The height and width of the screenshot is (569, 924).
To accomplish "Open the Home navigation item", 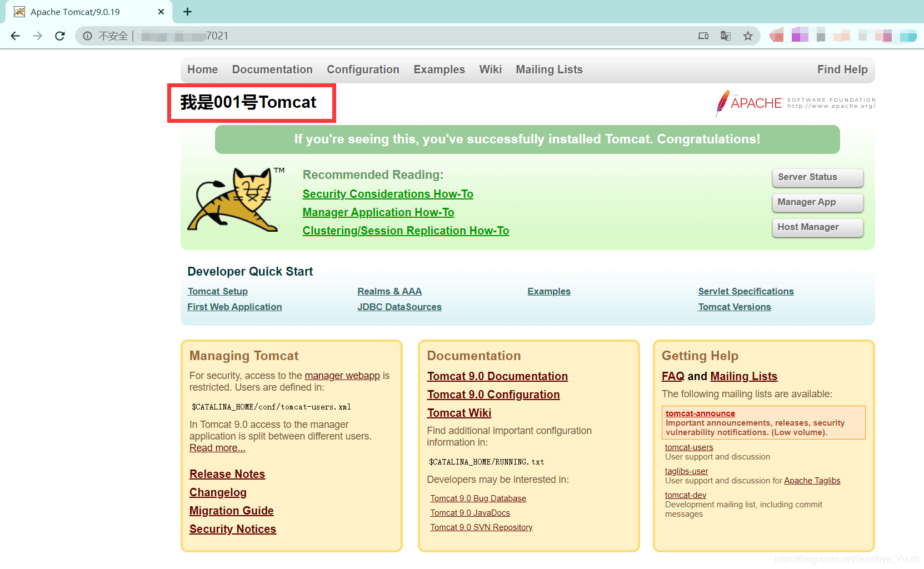I will click(x=202, y=69).
